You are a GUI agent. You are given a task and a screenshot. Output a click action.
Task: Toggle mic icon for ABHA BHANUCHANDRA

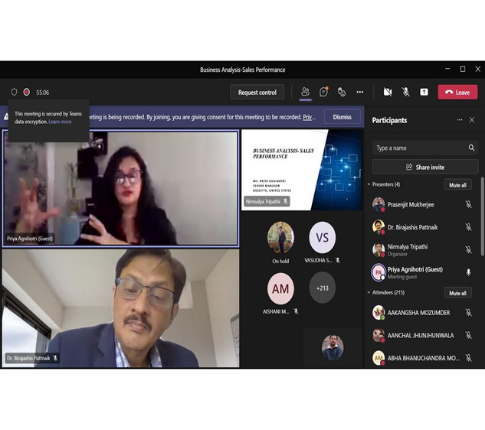[468, 358]
